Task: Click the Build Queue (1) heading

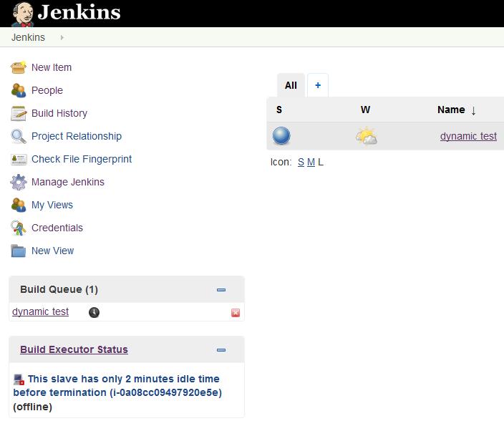Action: [59, 289]
